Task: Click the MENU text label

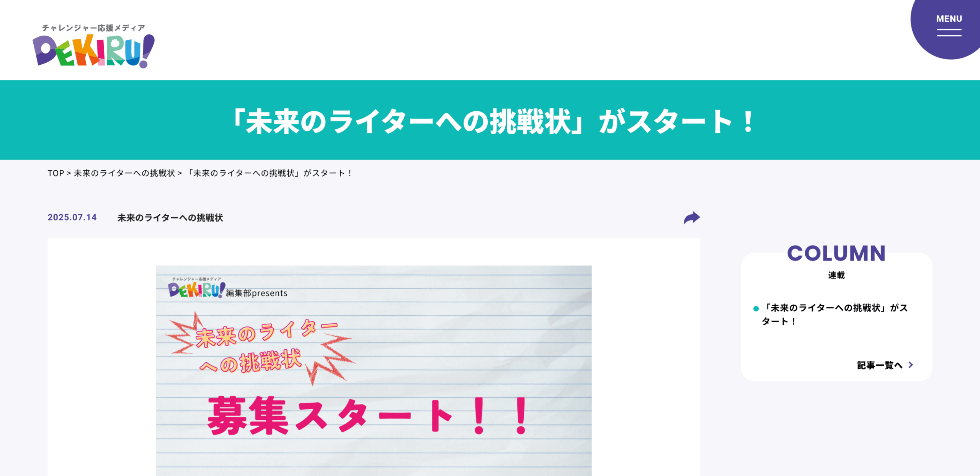Action: point(949,19)
